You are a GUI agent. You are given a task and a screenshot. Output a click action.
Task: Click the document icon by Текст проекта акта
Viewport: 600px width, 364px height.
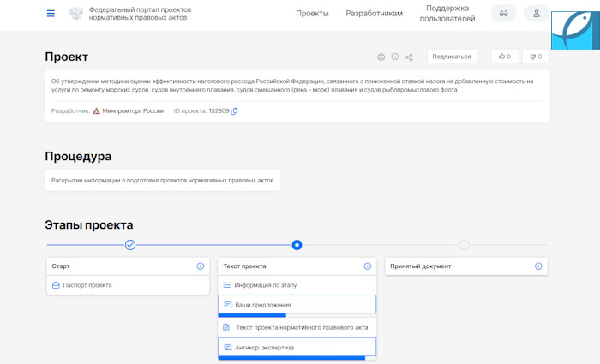226,328
